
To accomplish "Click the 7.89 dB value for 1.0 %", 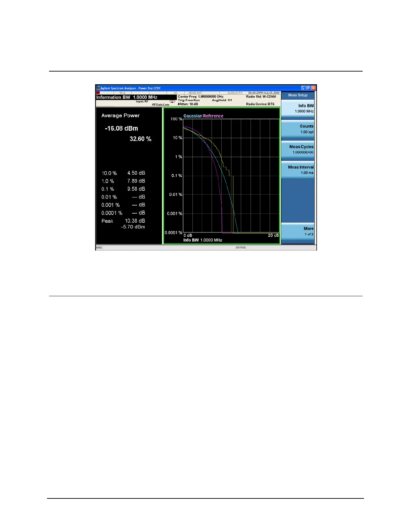I will (136, 181).
